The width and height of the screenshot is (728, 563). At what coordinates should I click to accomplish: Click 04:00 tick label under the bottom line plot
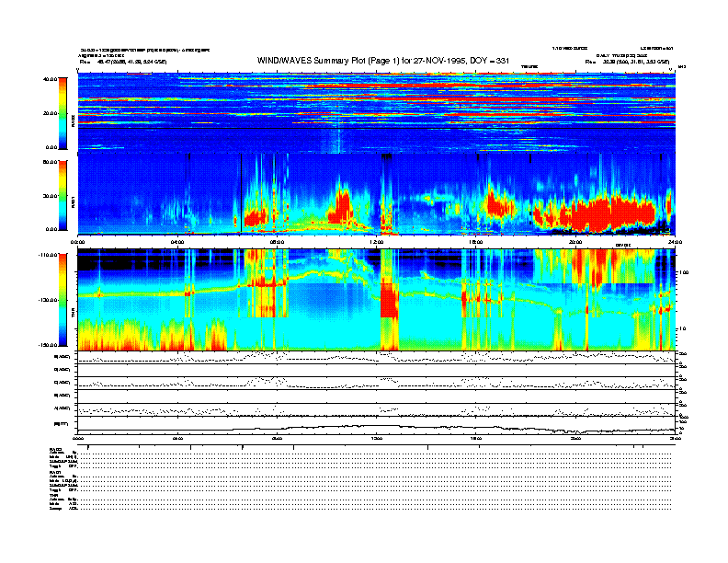[x=177, y=438]
